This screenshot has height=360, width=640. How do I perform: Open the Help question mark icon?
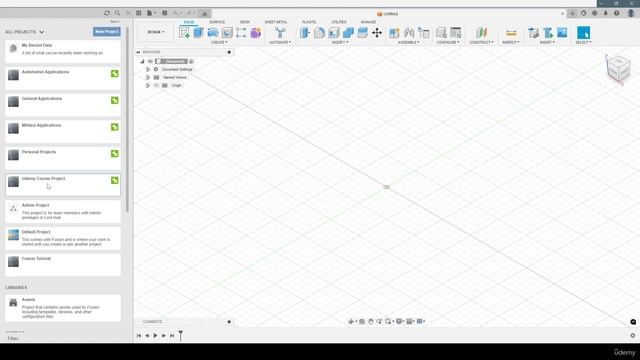click(x=616, y=13)
